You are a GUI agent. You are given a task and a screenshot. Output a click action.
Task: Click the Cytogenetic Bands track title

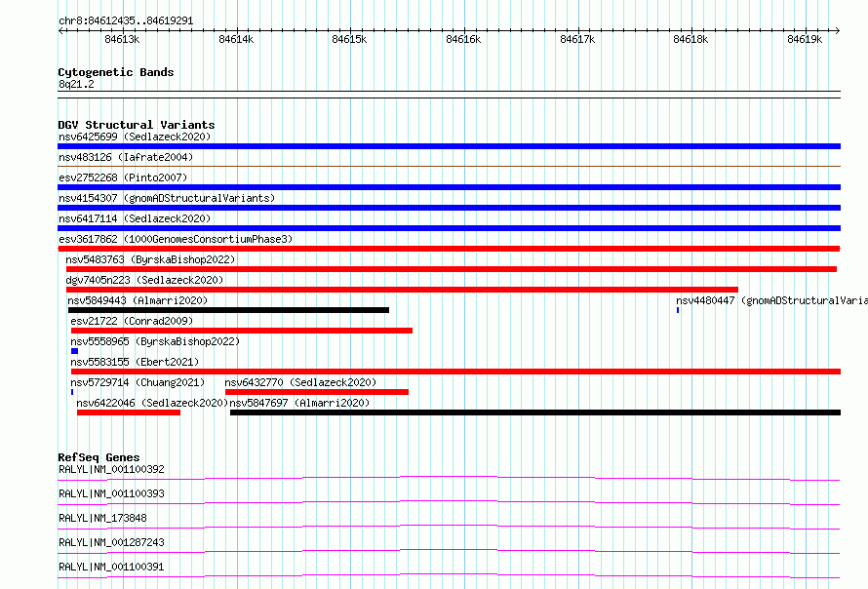[116, 72]
